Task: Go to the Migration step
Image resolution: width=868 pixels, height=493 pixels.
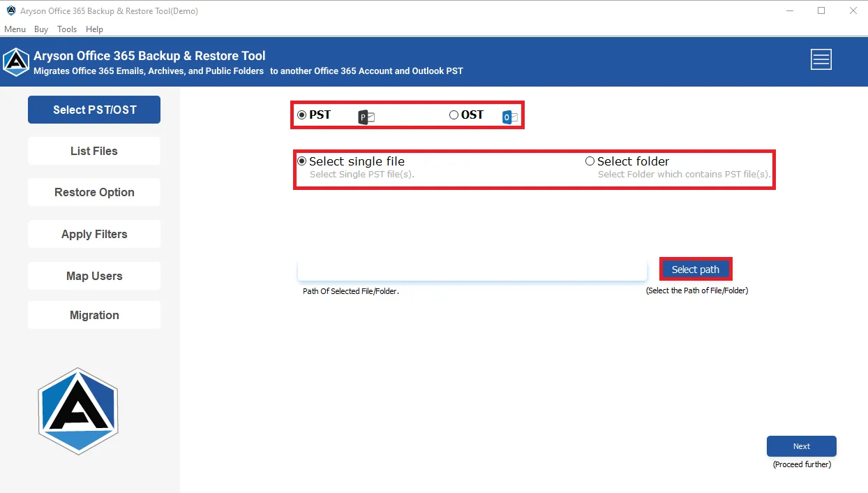Action: click(94, 315)
